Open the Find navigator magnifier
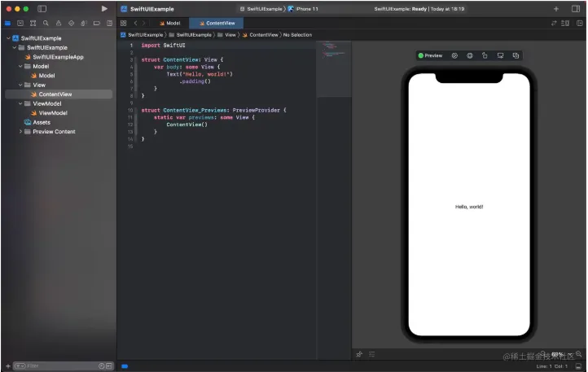The width and height of the screenshot is (588, 372). pyautogui.click(x=46, y=24)
